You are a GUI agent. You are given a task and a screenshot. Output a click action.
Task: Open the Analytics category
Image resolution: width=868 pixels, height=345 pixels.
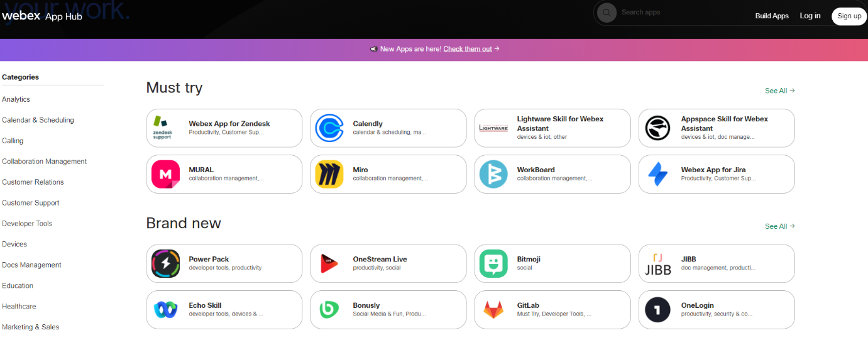16,99
